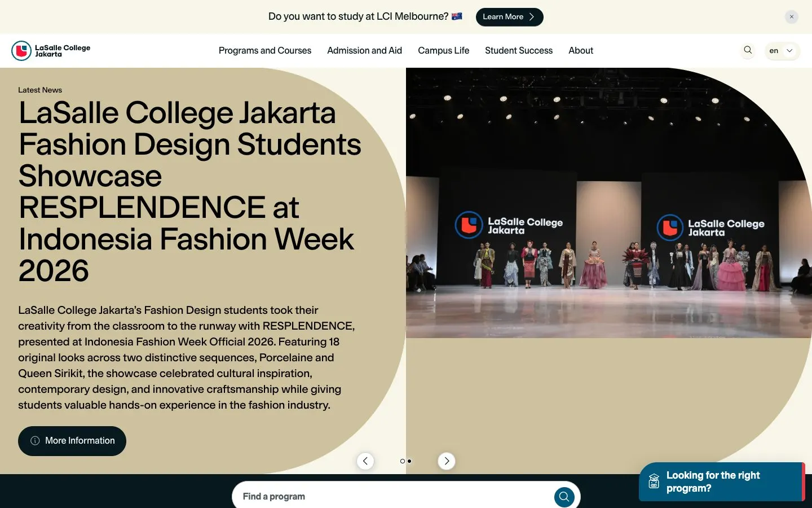Open Programs and Courses menu

tap(265, 51)
